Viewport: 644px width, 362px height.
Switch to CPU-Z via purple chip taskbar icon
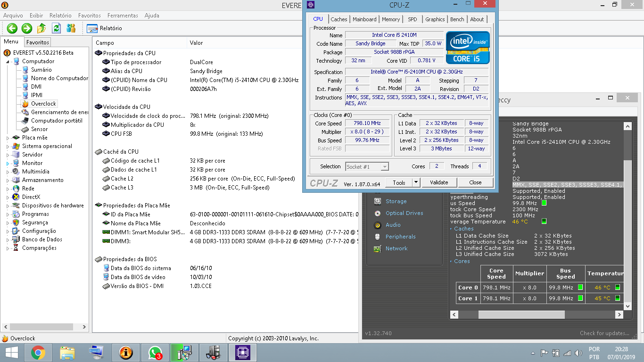(243, 353)
